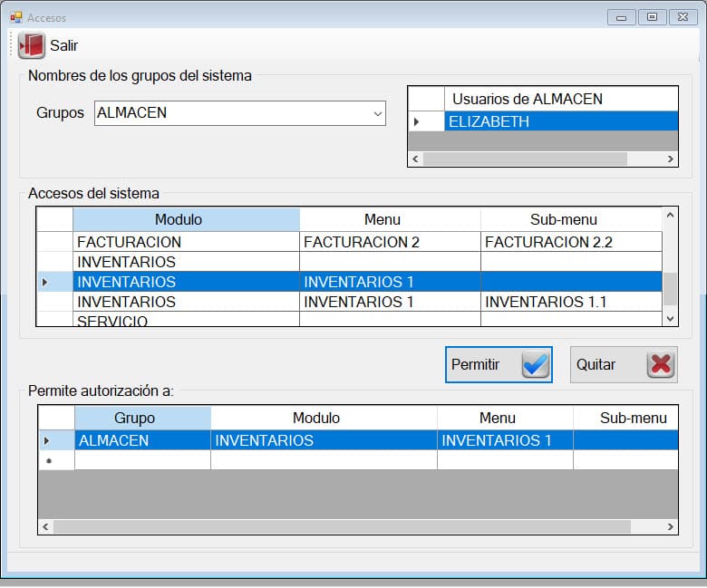This screenshot has height=588, width=707.
Task: Click Menu header in authorization grid
Action: (x=505, y=419)
